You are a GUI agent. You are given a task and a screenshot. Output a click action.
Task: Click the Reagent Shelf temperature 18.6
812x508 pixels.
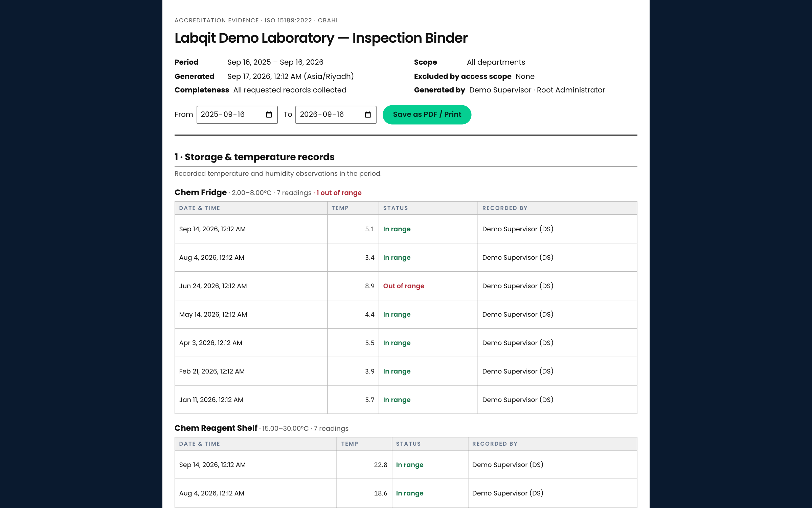[381, 493]
